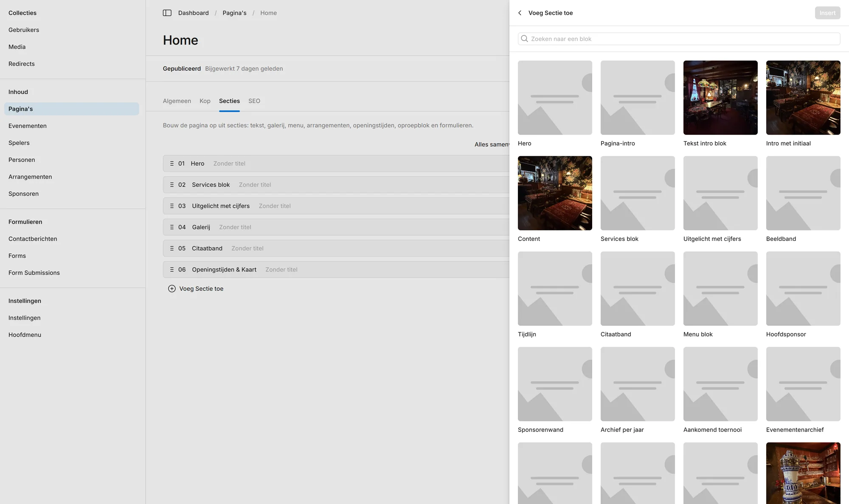Open Forms in the sidebar

pos(17,255)
